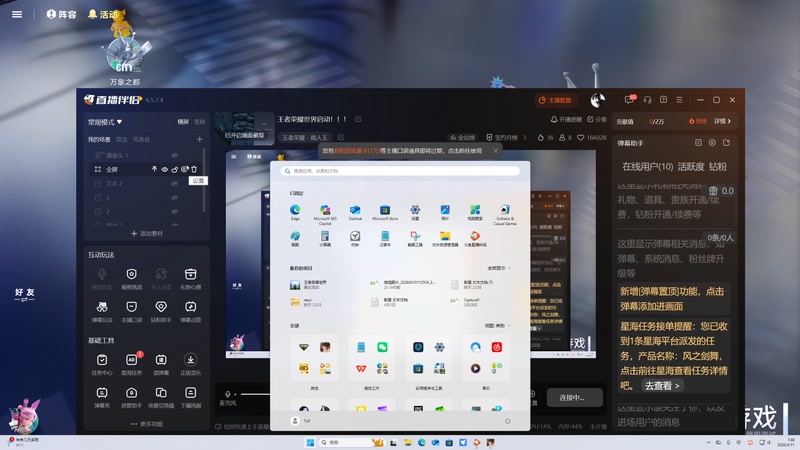Click the 主播数据 button
This screenshot has height=450, width=800.
[555, 100]
